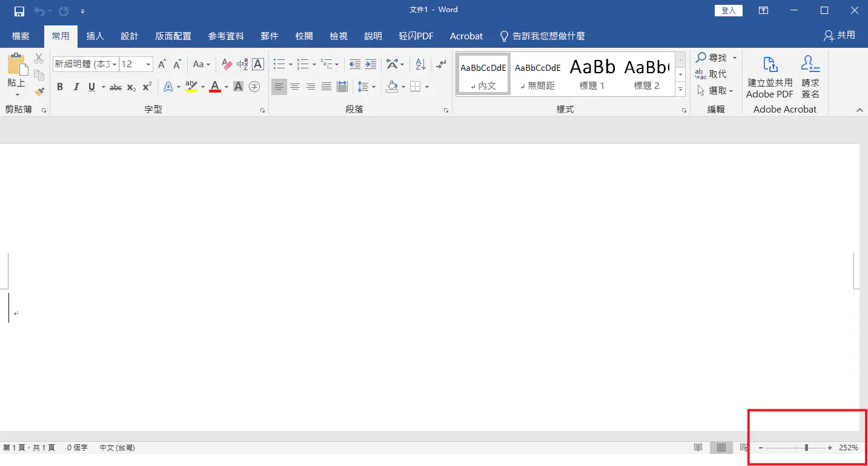Align text to the right
The image size is (868, 466).
click(x=311, y=87)
